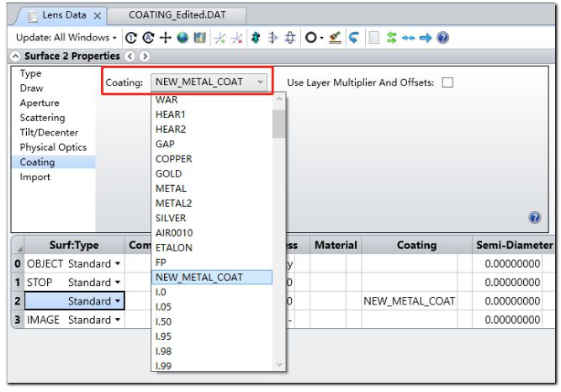
Task: Select Physical Optics in properties sidebar
Action: point(53,147)
